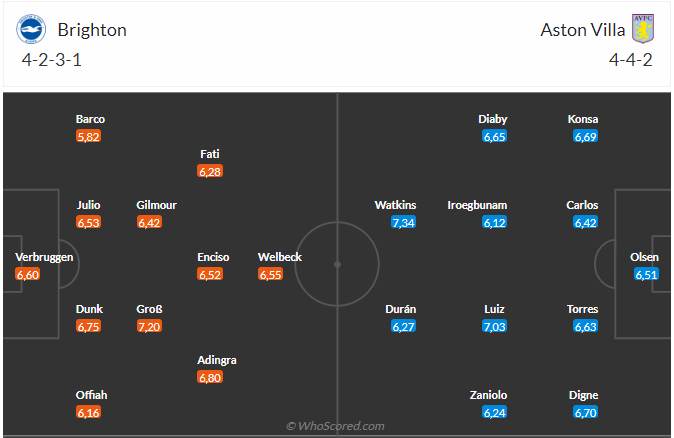This screenshot has width=674, height=438.
Task: Open the Aston Villa team name link
Action: pos(582,30)
